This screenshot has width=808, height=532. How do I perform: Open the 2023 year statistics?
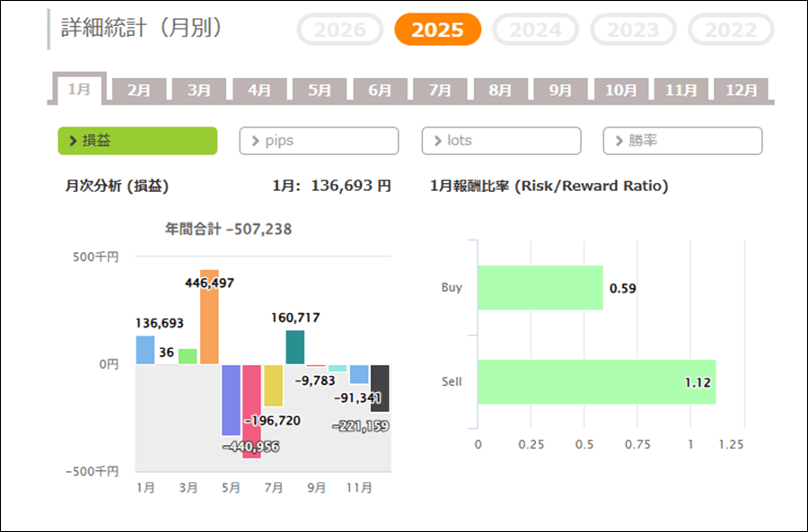633,30
